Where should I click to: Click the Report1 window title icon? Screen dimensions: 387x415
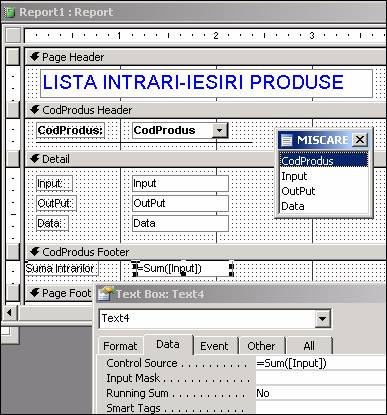(x=10, y=12)
